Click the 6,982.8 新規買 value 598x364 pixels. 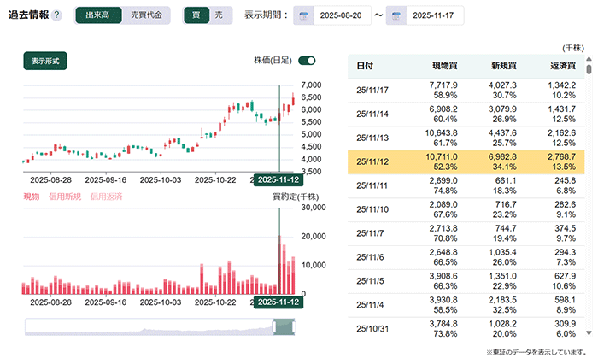502,157
